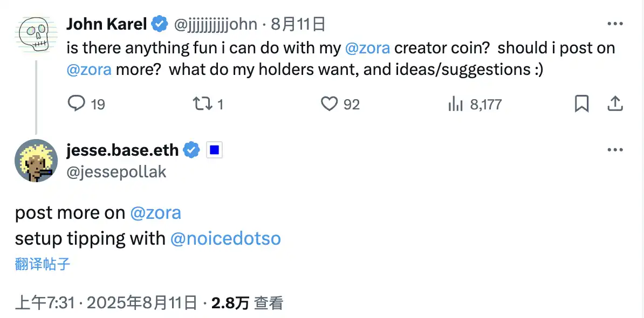Share the post via upload icon

[x=615, y=103]
